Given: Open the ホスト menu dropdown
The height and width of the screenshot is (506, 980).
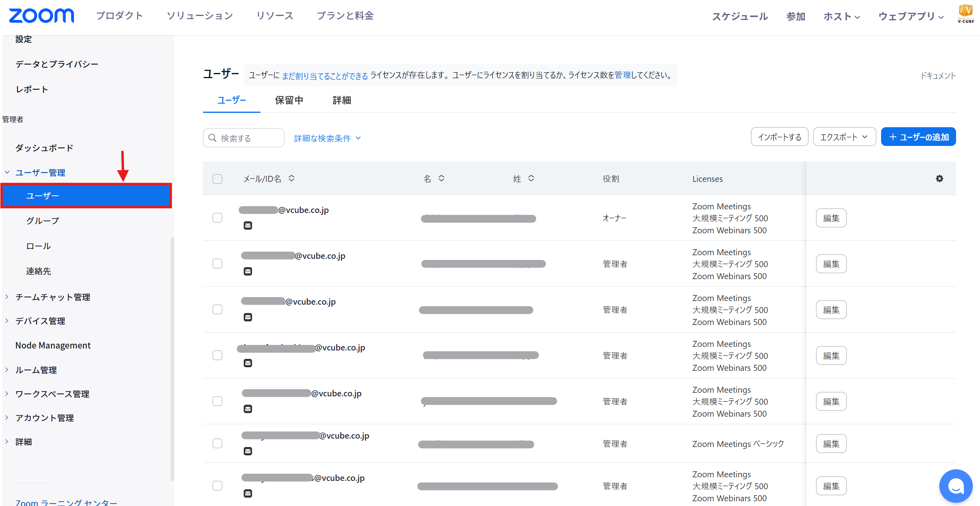Looking at the screenshot, I should (842, 16).
